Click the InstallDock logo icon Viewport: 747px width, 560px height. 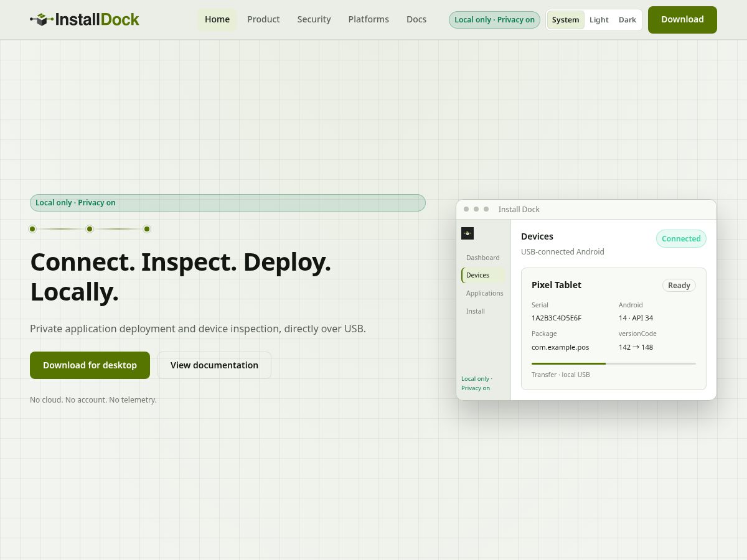41,19
